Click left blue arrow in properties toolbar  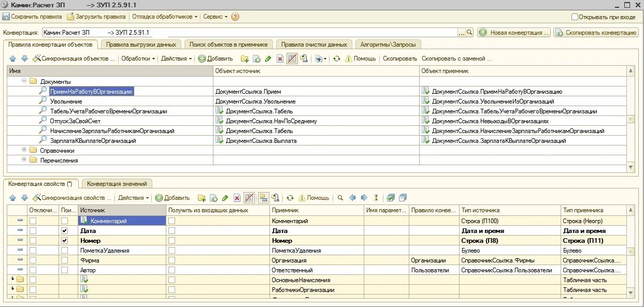pos(352,198)
